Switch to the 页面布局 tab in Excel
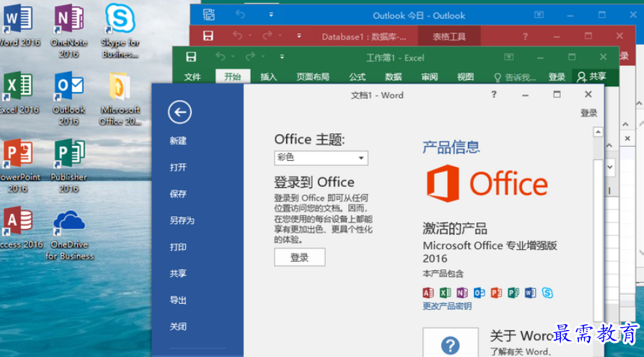Viewport: 644px width, 357px height. (x=313, y=77)
